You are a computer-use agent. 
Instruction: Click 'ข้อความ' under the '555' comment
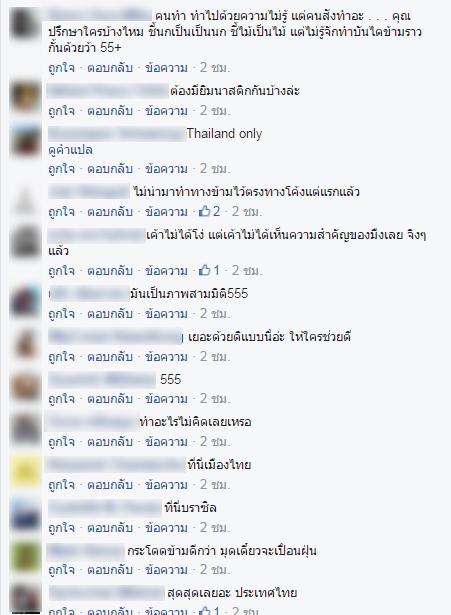pyautogui.click(x=166, y=398)
